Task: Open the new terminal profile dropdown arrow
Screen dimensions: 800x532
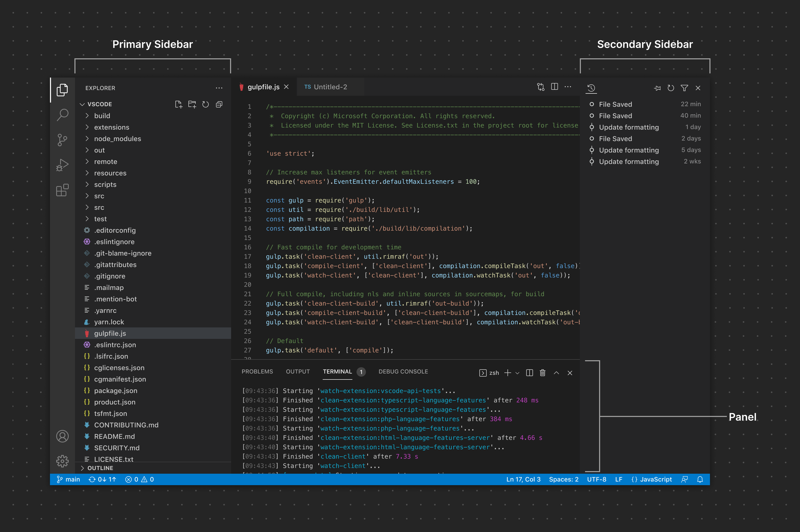Action: pos(517,373)
